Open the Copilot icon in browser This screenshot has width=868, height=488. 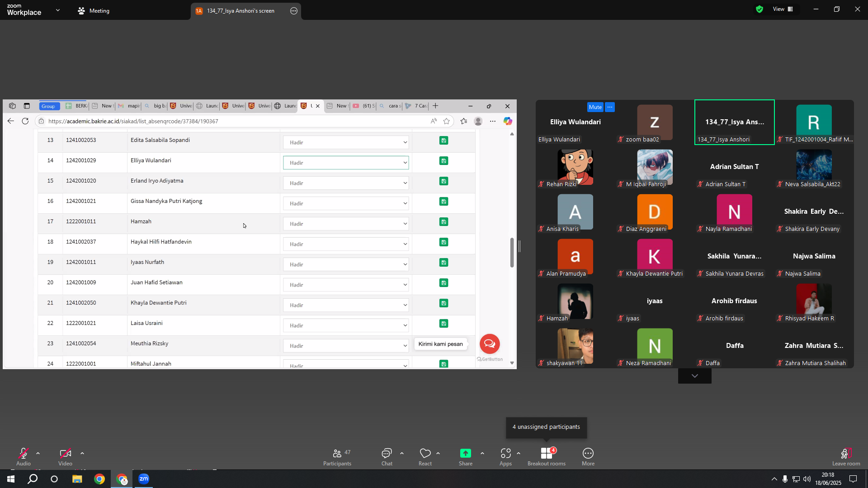tap(508, 121)
